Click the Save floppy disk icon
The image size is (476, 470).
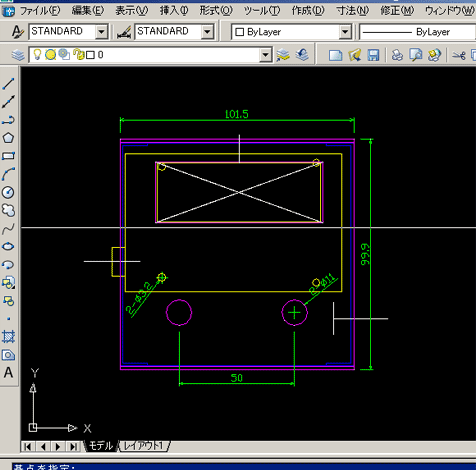(x=373, y=55)
